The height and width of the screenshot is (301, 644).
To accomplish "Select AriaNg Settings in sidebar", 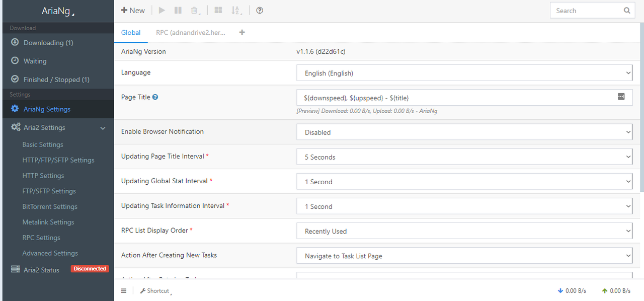I will (x=58, y=109).
